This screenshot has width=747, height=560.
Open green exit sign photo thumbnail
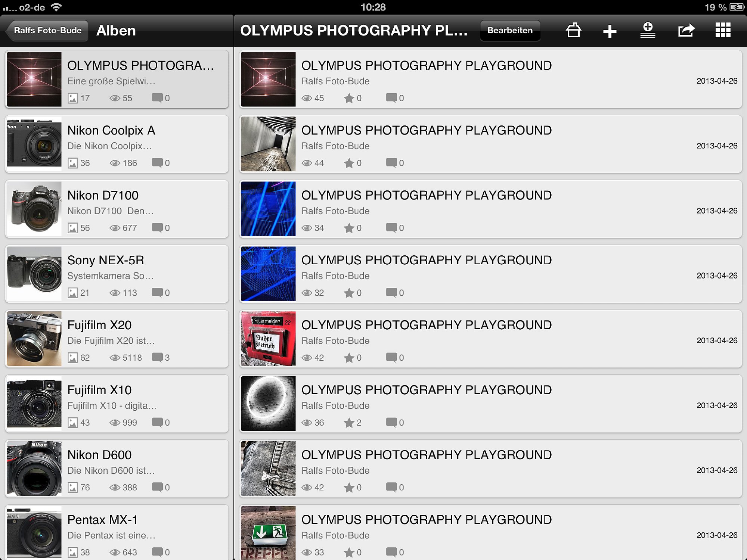pos(268,533)
